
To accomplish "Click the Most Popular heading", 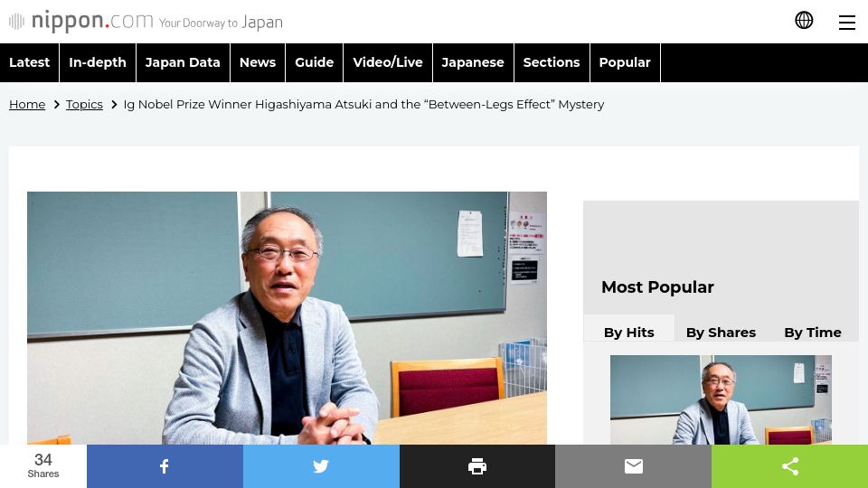I will click(657, 287).
